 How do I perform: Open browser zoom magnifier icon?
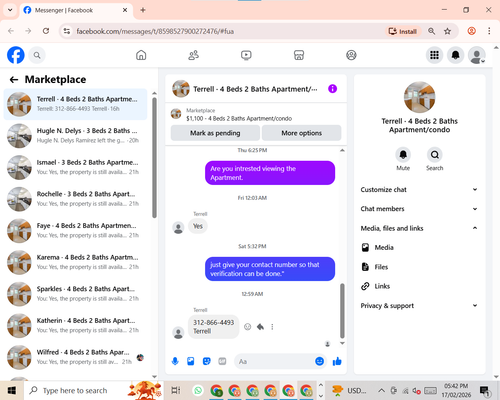pyautogui.click(x=431, y=31)
